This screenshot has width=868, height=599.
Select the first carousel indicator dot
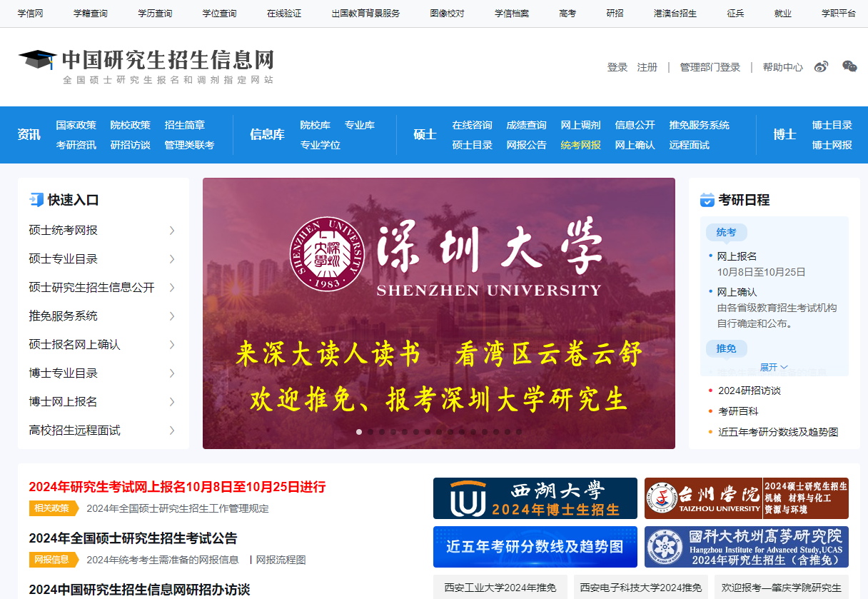pyautogui.click(x=359, y=432)
